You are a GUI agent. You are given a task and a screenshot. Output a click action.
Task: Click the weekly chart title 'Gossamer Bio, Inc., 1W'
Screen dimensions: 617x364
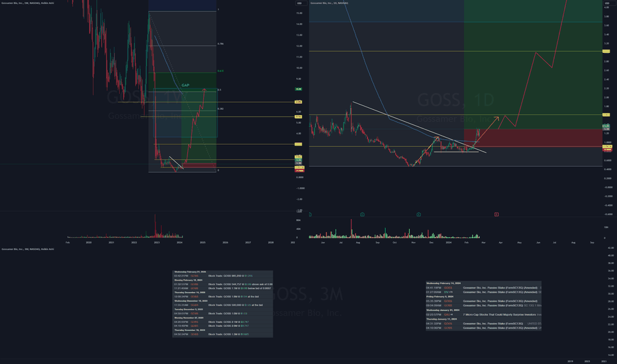[x=27, y=3]
